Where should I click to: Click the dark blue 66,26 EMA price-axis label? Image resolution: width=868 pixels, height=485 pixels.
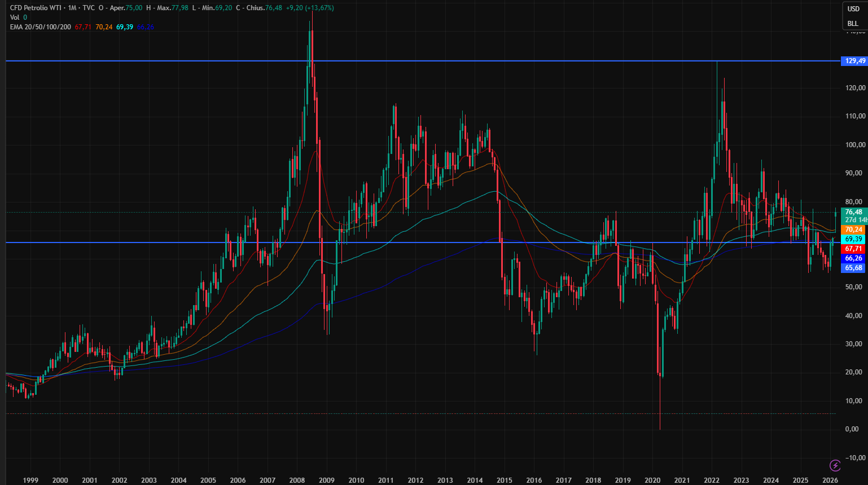pyautogui.click(x=853, y=258)
